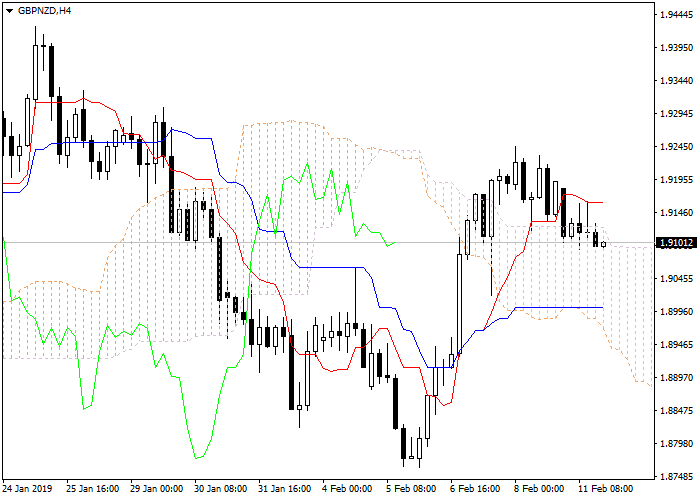700x500 pixels.
Task: Click the 24 Jan 2019 date label
Action: pos(28,489)
